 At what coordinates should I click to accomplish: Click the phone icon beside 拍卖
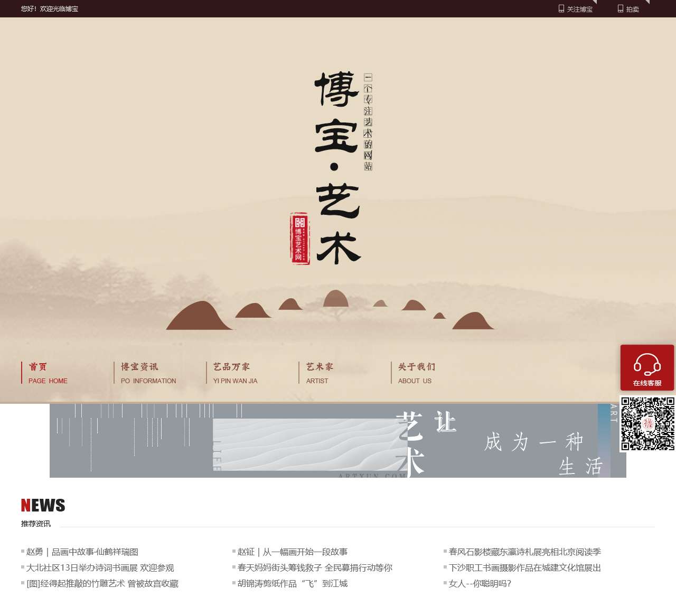[x=621, y=8]
